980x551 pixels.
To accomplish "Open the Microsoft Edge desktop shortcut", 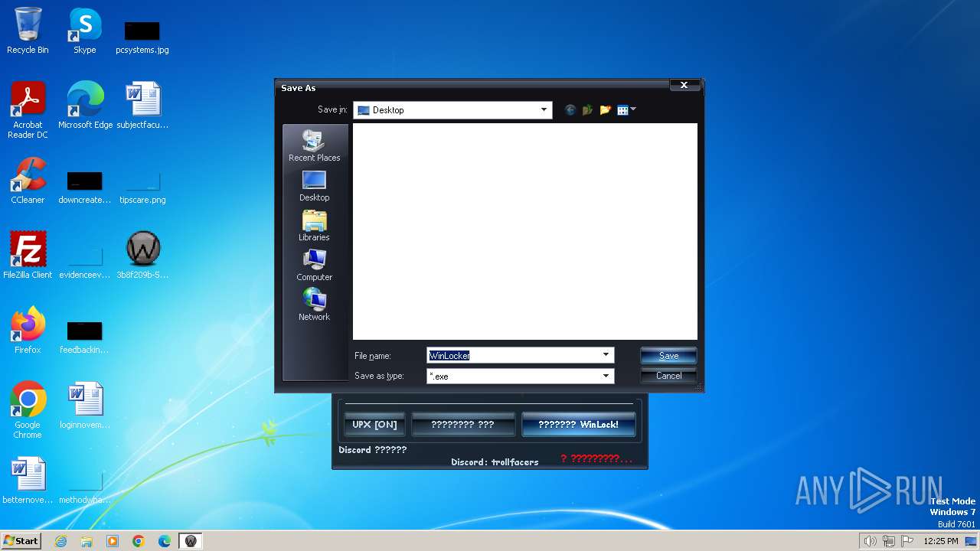I will coord(85,106).
